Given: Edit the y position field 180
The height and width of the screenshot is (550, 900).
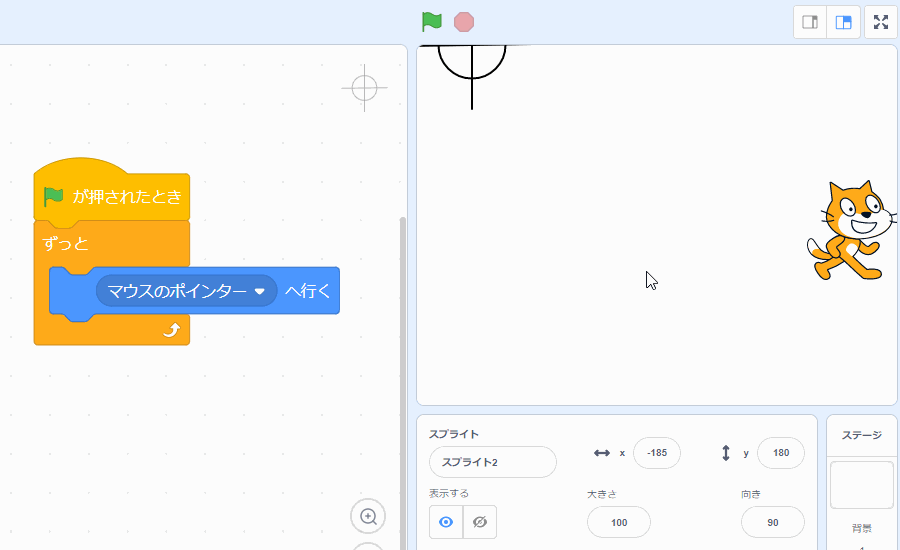Looking at the screenshot, I should pyautogui.click(x=781, y=452).
